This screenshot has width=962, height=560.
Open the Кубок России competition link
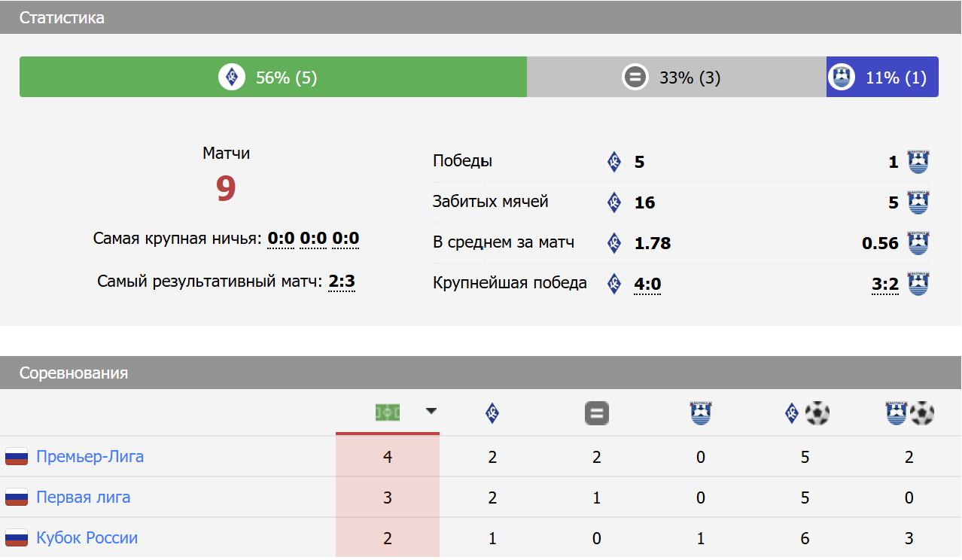[x=87, y=537]
